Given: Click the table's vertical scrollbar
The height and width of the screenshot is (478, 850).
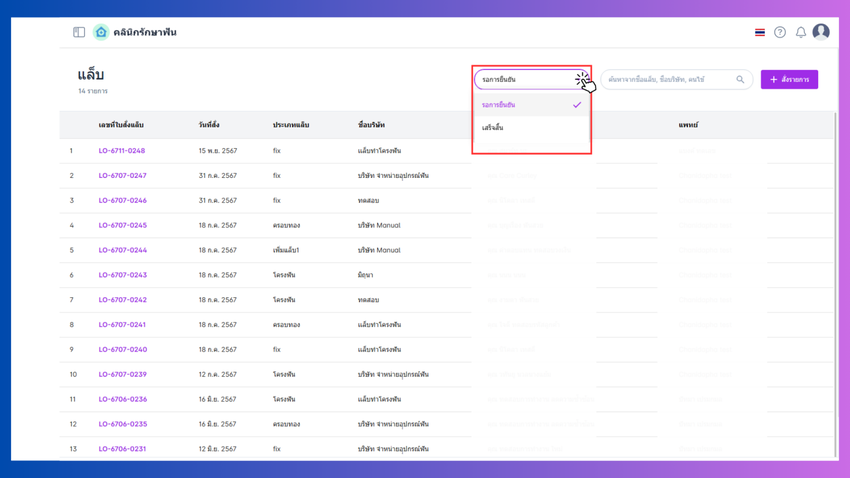Looking at the screenshot, I should pyautogui.click(x=835, y=285).
